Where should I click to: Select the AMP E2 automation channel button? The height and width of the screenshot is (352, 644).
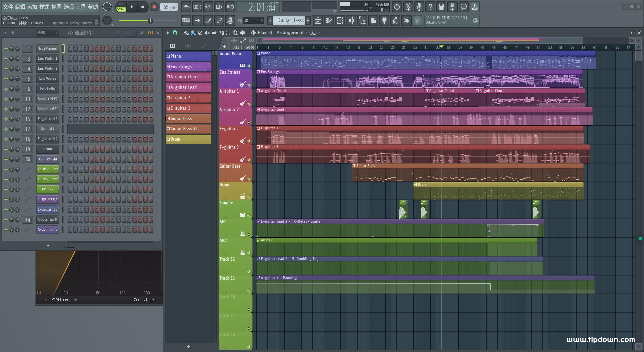[x=48, y=189]
